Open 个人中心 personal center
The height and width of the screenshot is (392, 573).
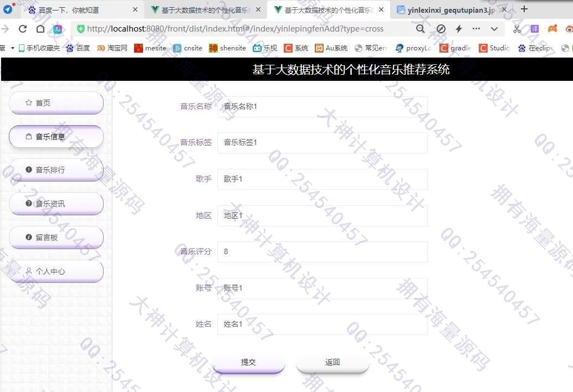(56, 271)
